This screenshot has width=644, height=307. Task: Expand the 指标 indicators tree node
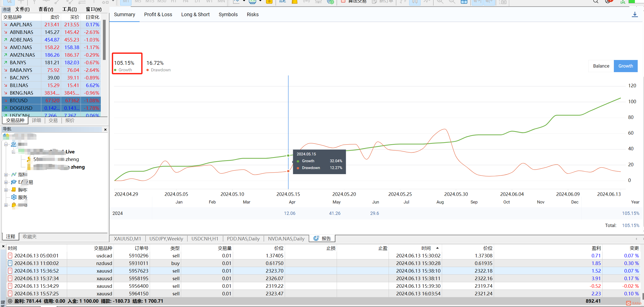6,175
